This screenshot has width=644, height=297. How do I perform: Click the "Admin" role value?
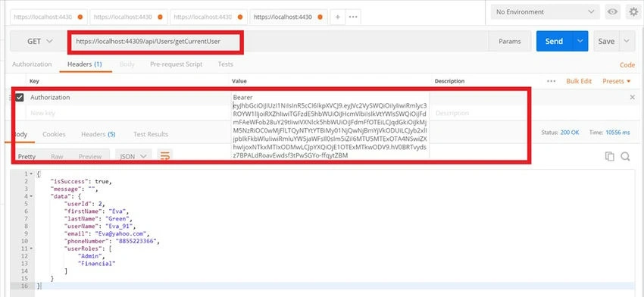tap(91, 256)
